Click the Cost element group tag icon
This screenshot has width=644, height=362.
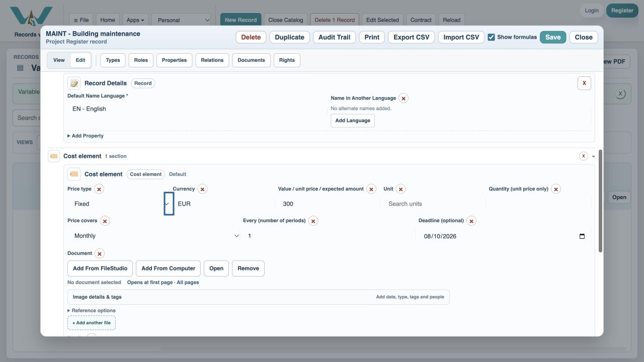(54, 156)
